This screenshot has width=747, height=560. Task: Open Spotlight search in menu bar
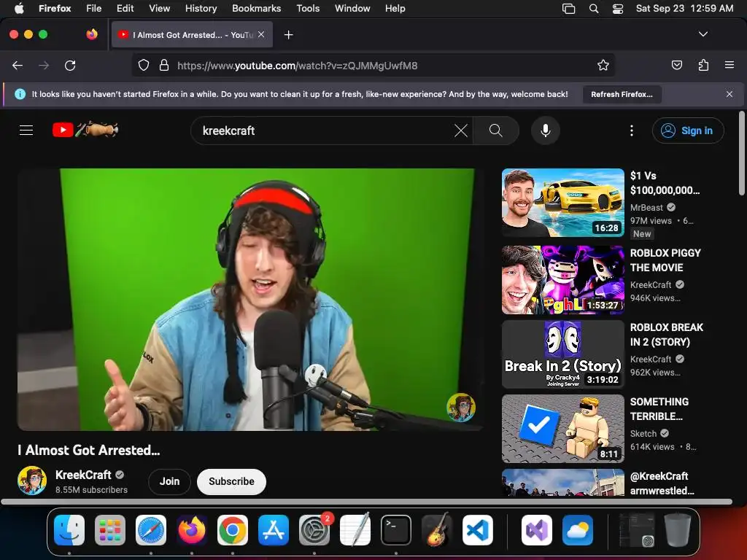[594, 8]
